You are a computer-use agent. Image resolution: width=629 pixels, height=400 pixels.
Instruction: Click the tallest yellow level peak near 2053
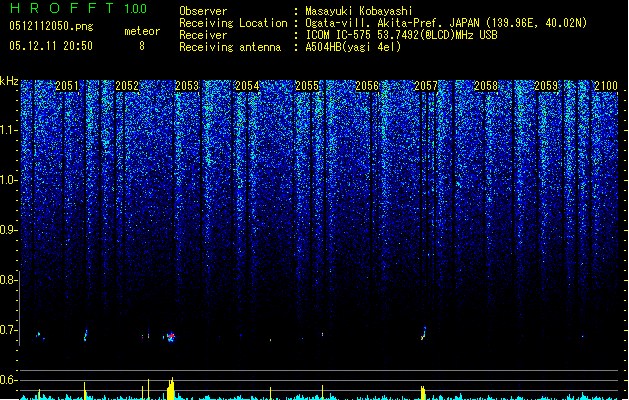171,388
